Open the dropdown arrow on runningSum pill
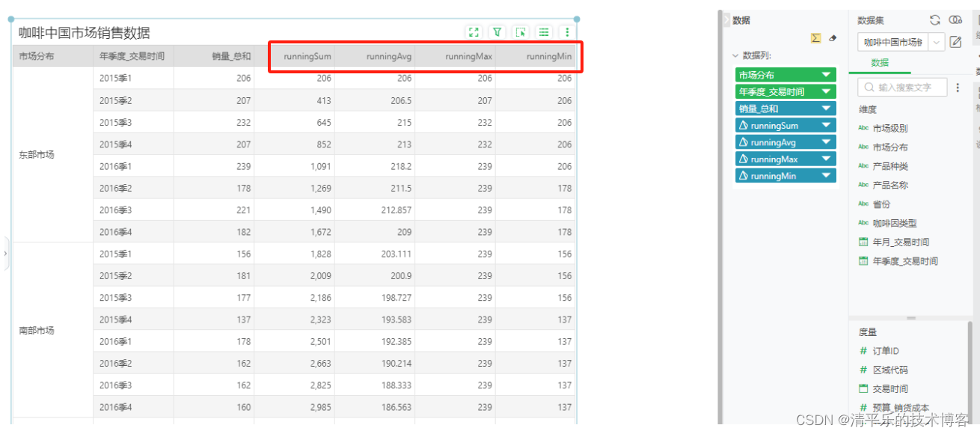Screen dimensions: 980x434 (x=827, y=126)
